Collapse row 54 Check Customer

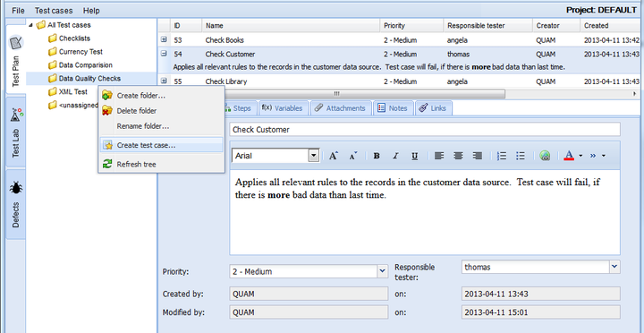164,54
